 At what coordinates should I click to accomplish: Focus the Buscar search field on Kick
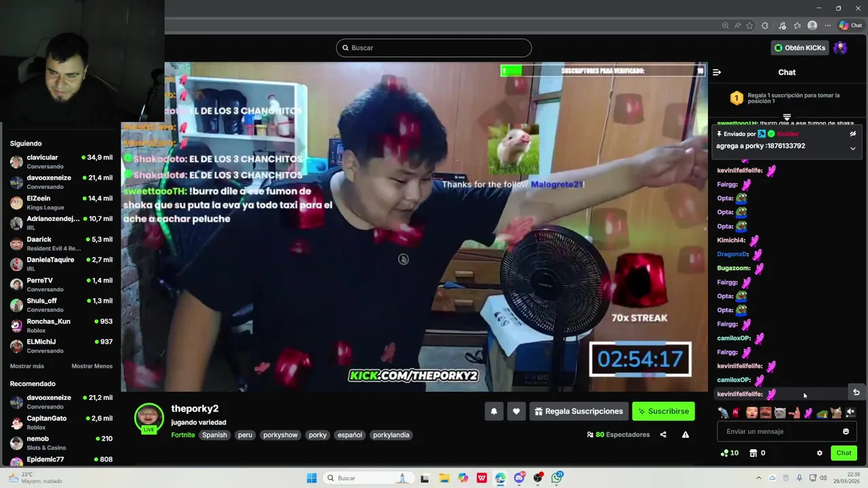pos(434,47)
